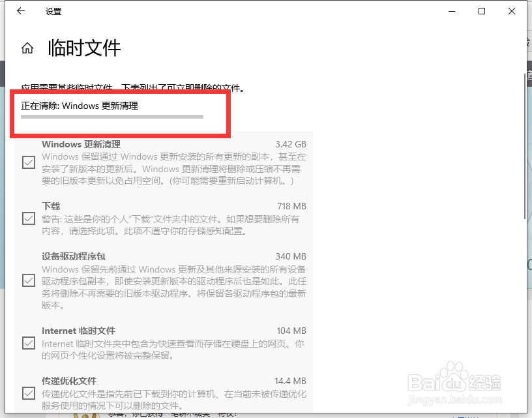The width and height of the screenshot is (532, 418).
Task: Uncheck the Windows 更新清理 checkbox
Action: [x=29, y=162]
